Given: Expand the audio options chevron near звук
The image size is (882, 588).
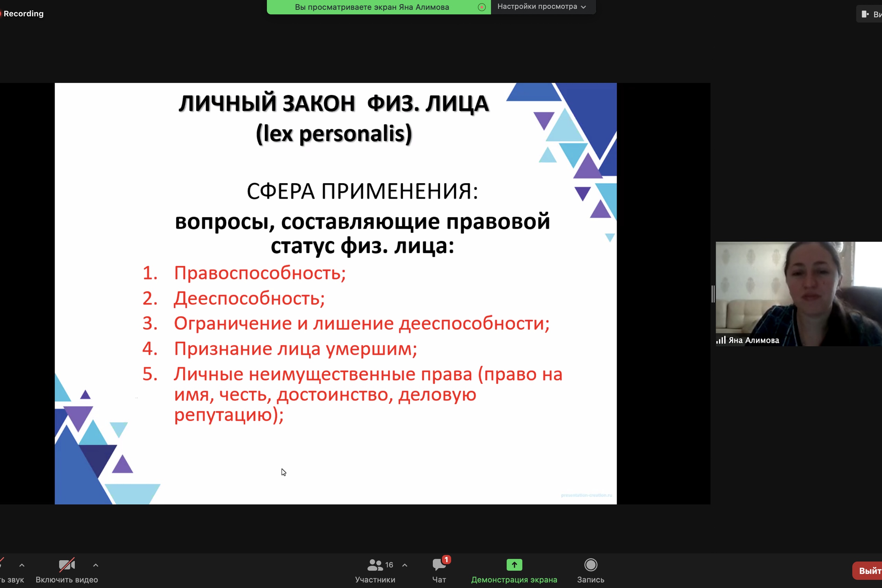Looking at the screenshot, I should pyautogui.click(x=22, y=565).
